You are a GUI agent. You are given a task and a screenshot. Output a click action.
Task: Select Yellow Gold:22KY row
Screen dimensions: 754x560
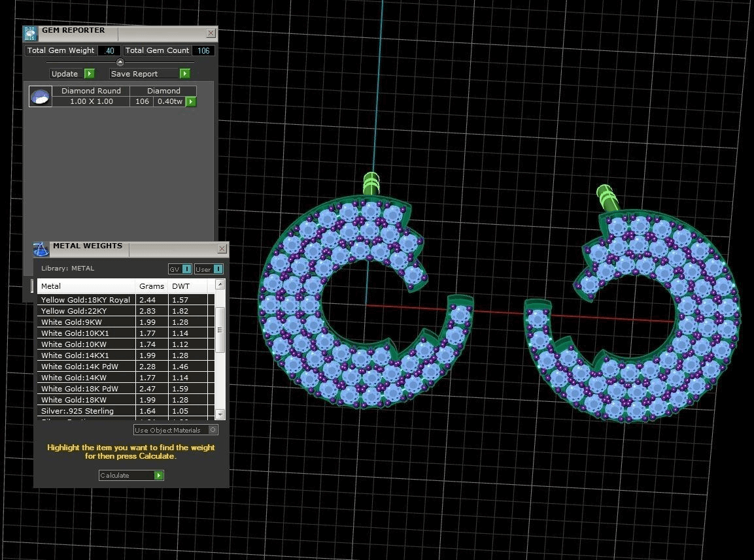pos(126,310)
